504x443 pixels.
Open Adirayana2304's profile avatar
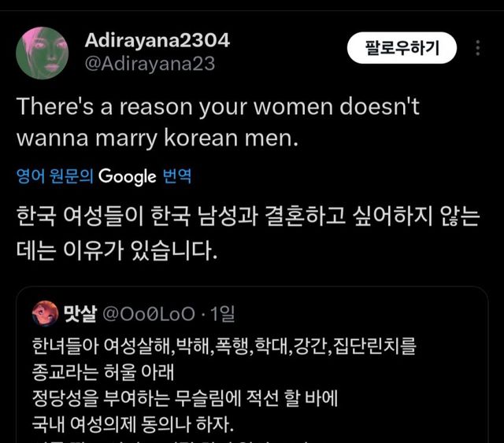click(42, 53)
